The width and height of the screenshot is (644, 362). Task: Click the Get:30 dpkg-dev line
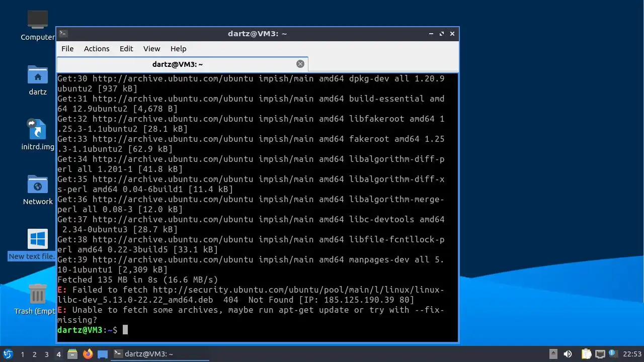pos(251,83)
